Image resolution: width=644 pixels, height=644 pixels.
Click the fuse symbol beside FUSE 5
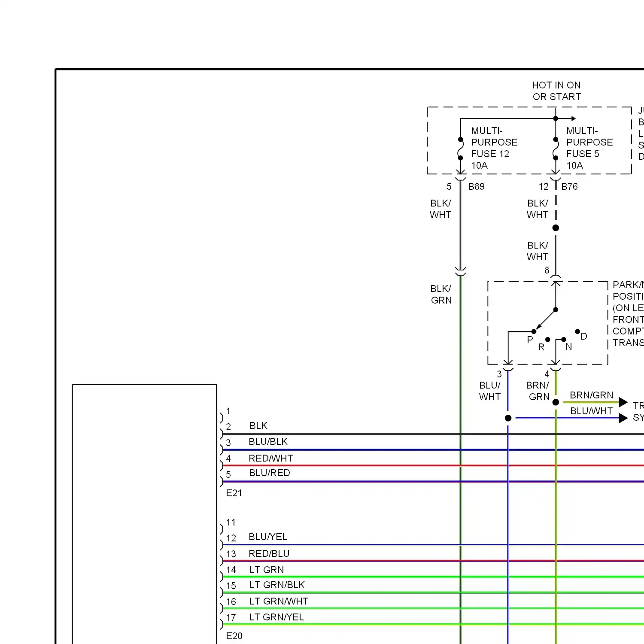pos(556,149)
